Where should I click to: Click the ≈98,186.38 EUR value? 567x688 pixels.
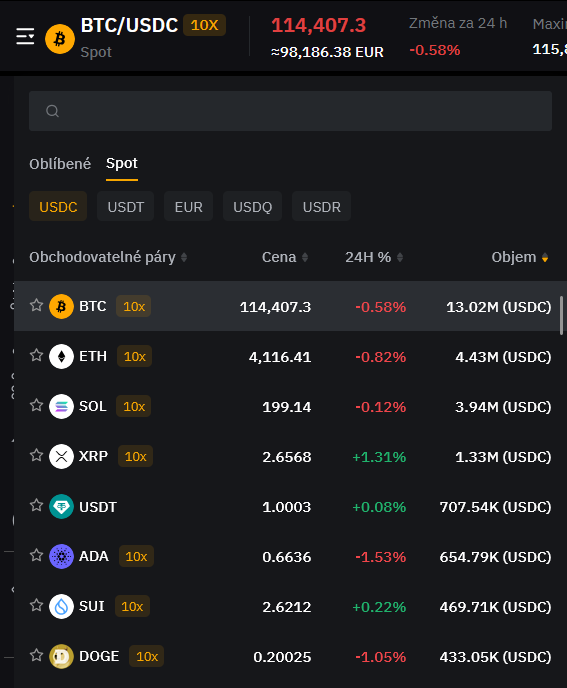[327, 52]
